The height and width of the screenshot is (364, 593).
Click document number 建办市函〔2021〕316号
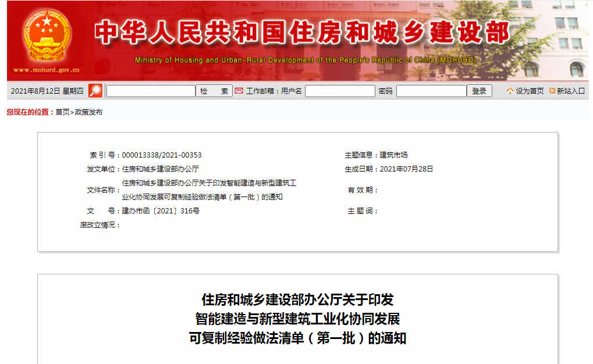click(161, 211)
